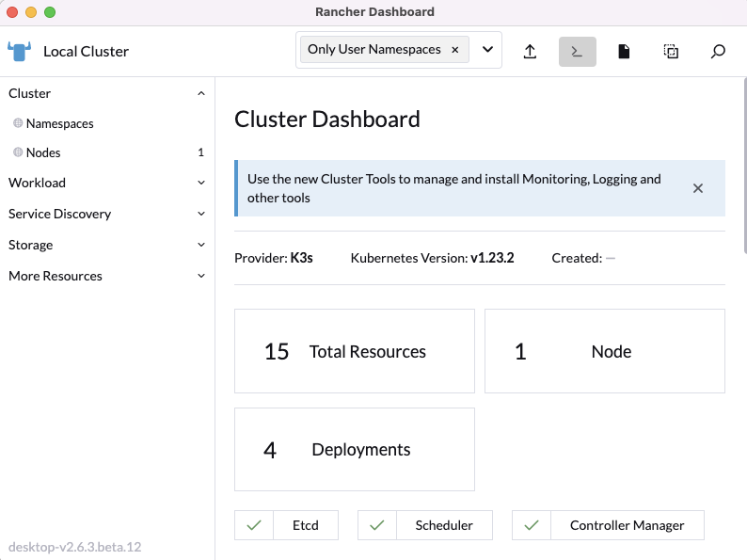The height and width of the screenshot is (560, 747).
Task: Open the resource search magnifier icon
Action: 718,52
